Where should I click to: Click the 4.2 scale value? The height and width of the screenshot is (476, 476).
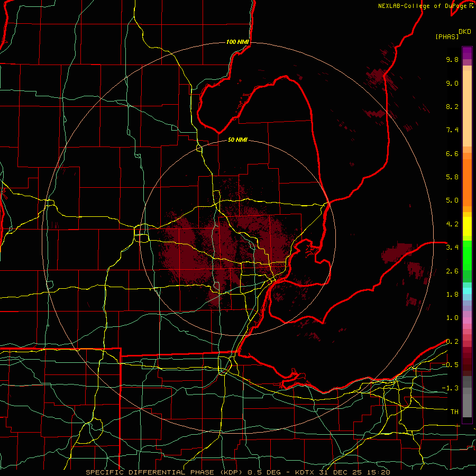click(x=452, y=224)
